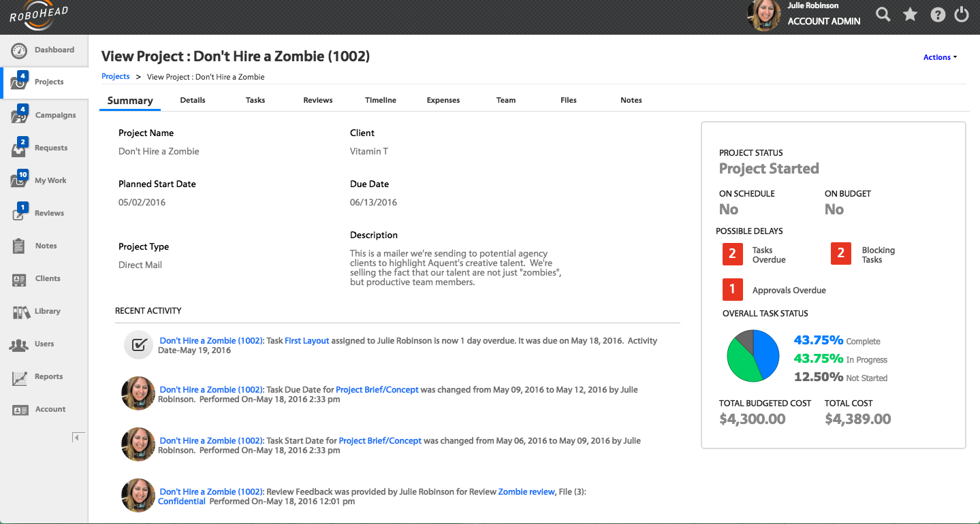This screenshot has height=524, width=980.
Task: Click avatar beside Review Feedback entry
Action: click(x=138, y=495)
